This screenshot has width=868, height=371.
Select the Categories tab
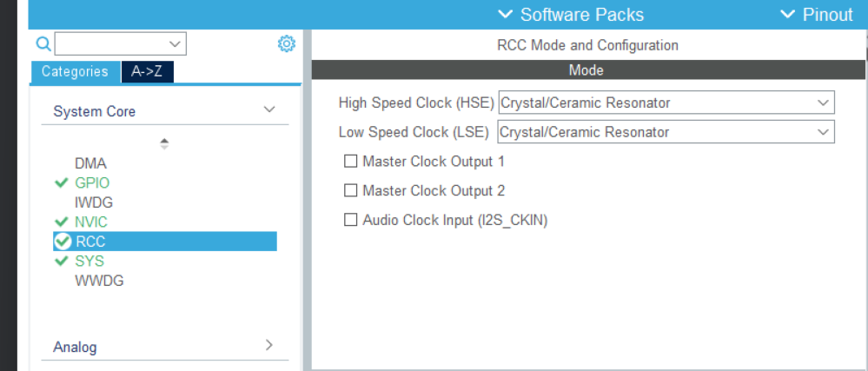tap(75, 71)
